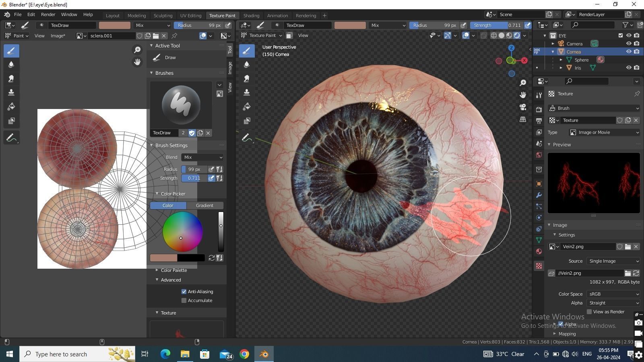
Task: Select the Annotate tool in 3D viewport toolbar
Action: coord(247,138)
